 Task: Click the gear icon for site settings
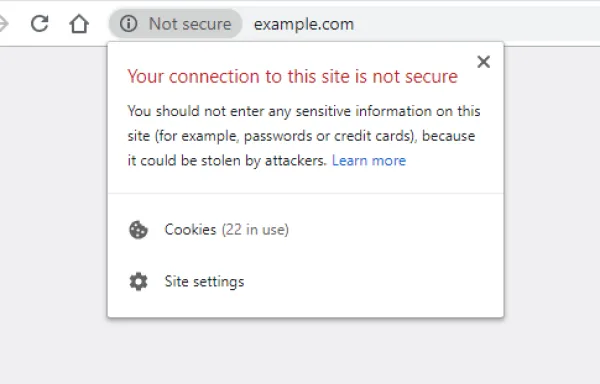click(138, 282)
